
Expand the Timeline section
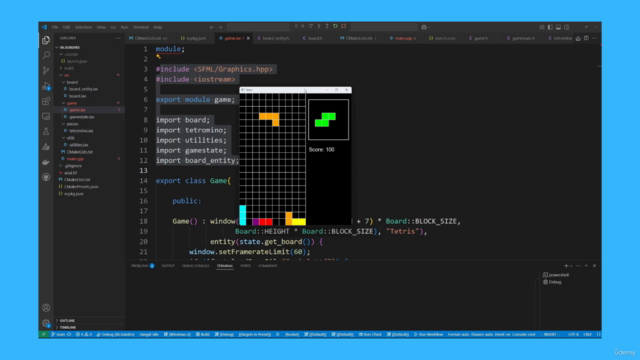(x=68, y=327)
